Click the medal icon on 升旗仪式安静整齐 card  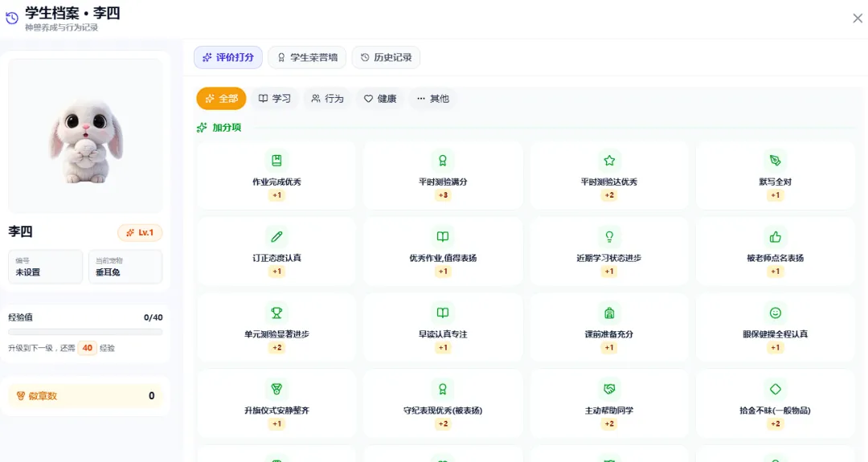coord(276,390)
